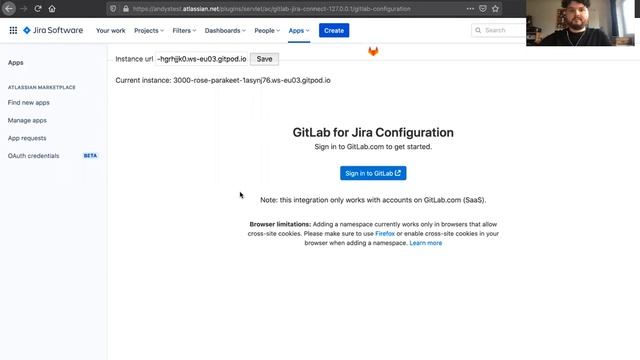Click the Pocket save icon
This screenshot has width=640, height=360.
point(483,9)
